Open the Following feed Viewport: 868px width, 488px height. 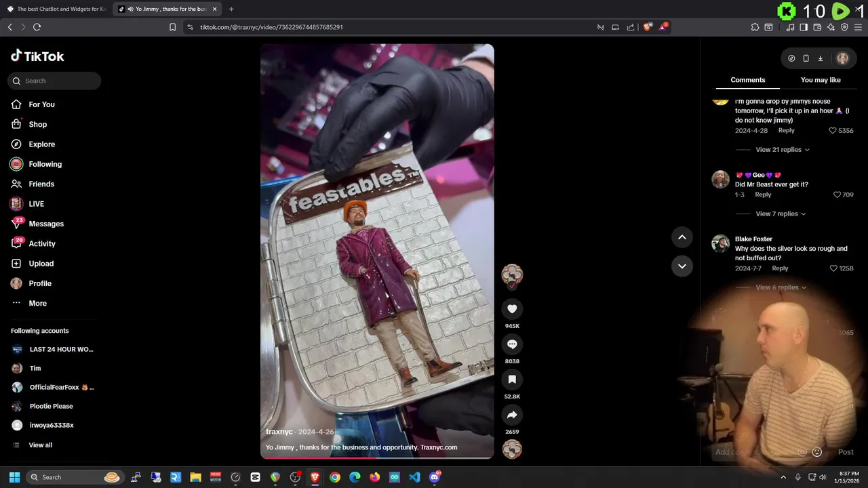coord(45,164)
